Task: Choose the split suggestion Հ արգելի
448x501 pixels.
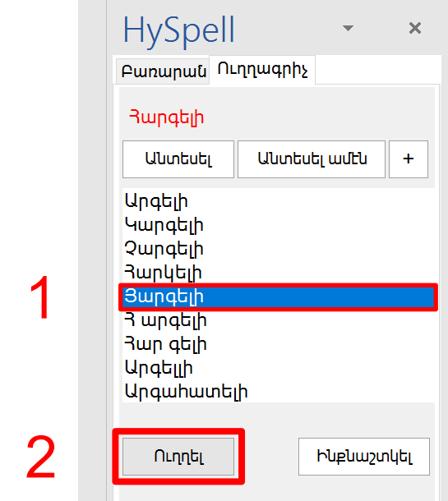Action: point(278,320)
